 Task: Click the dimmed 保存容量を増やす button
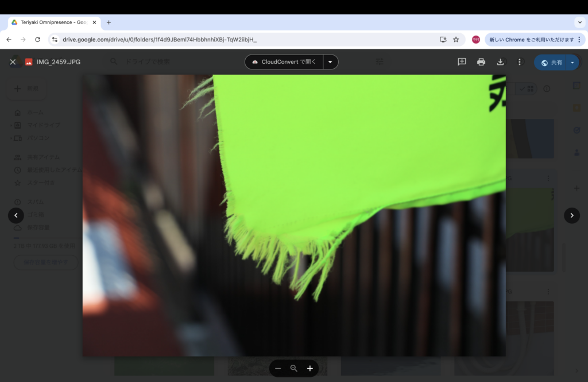(46, 263)
